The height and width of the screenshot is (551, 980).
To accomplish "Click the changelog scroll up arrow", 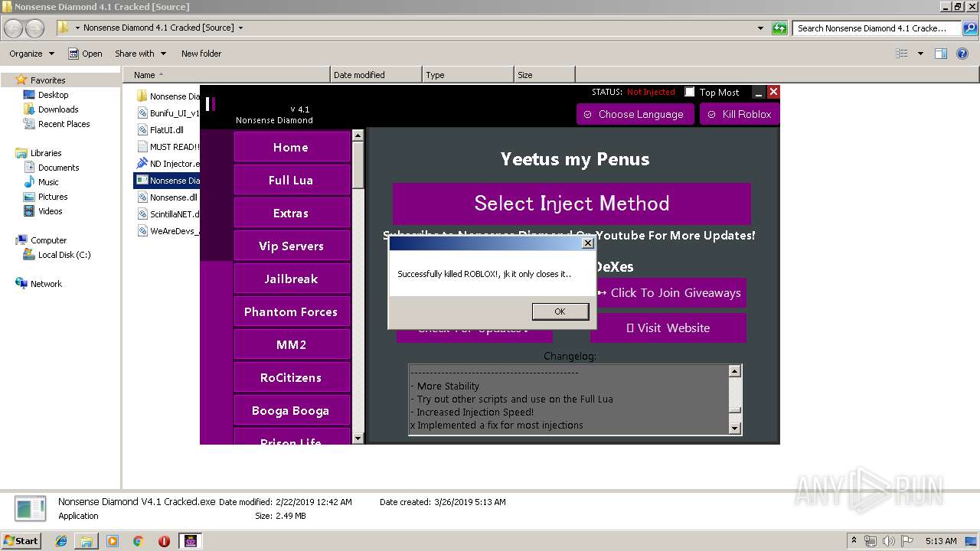I will coord(735,371).
